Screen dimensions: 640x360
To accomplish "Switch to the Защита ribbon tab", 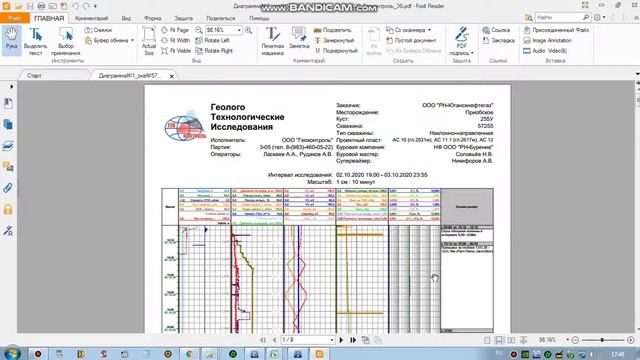I will [x=183, y=18].
